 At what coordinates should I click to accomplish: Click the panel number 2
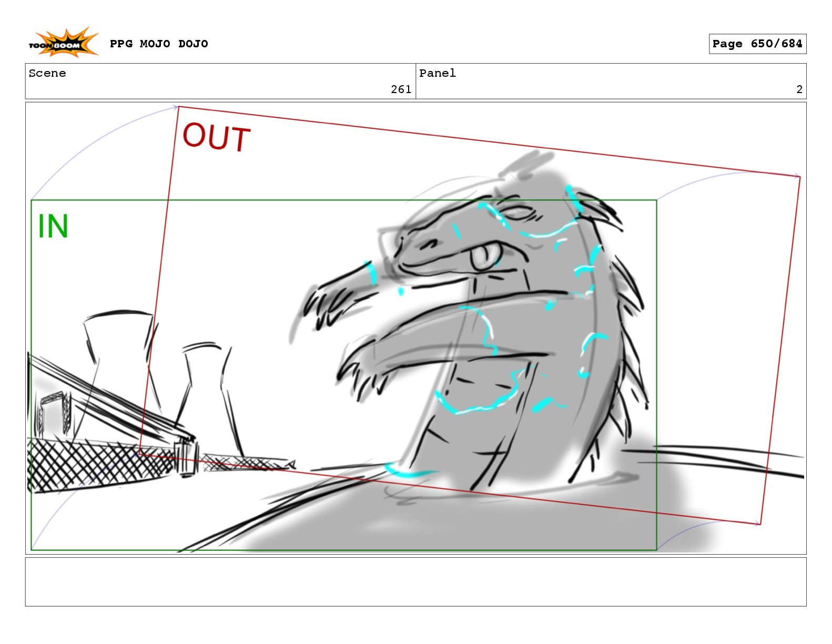(799, 89)
